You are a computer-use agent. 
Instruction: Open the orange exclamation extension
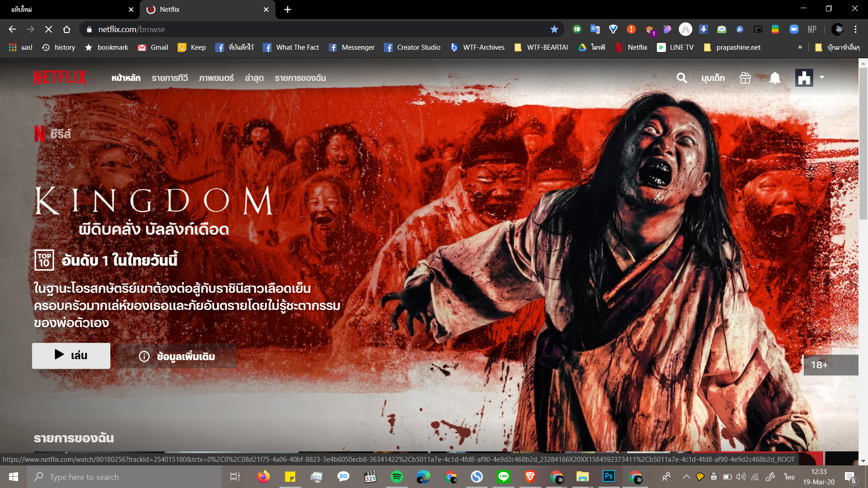point(631,29)
